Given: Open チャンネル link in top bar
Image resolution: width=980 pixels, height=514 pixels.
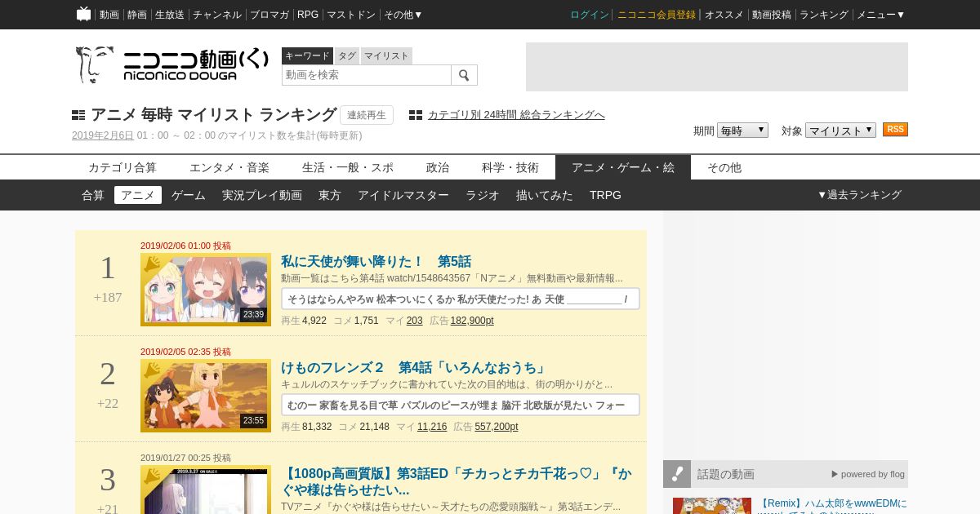Looking at the screenshot, I should pyautogui.click(x=217, y=15).
